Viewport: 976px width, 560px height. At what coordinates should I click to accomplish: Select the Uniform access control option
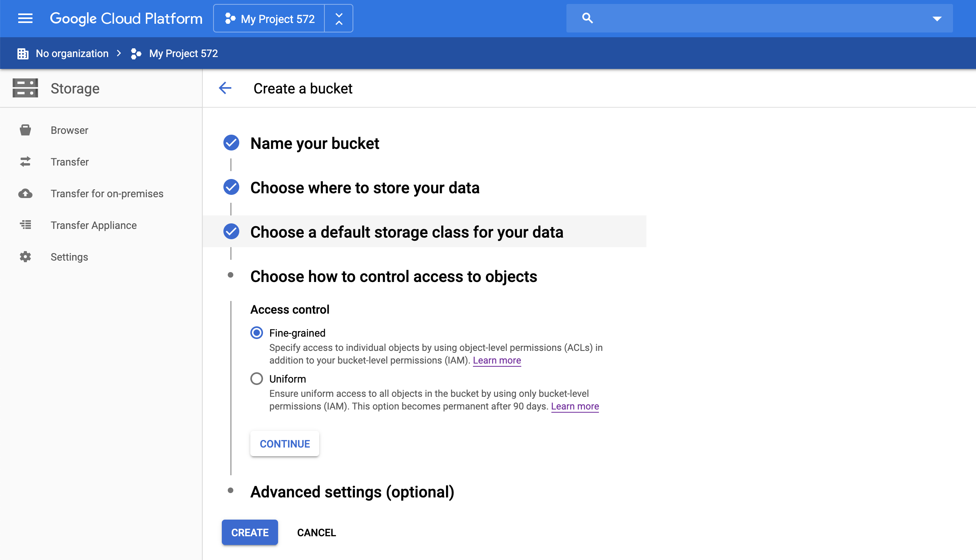[x=257, y=379]
